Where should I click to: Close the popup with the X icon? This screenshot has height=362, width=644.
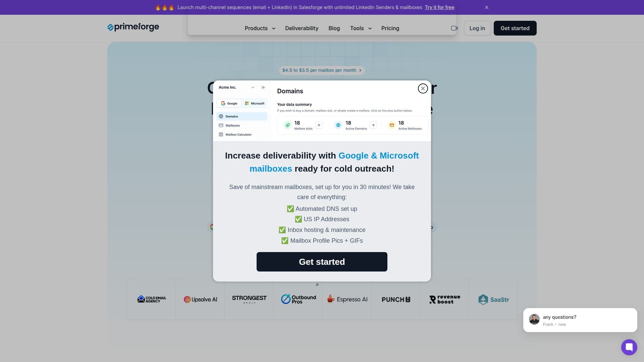[423, 88]
